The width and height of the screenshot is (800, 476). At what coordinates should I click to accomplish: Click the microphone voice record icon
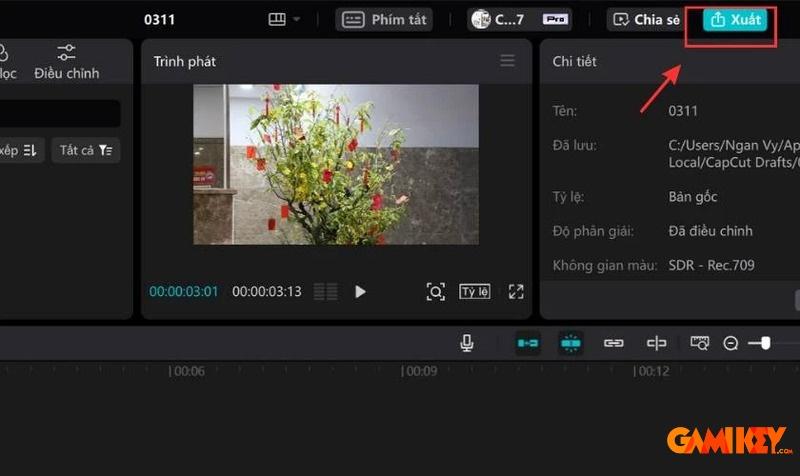pyautogui.click(x=467, y=343)
